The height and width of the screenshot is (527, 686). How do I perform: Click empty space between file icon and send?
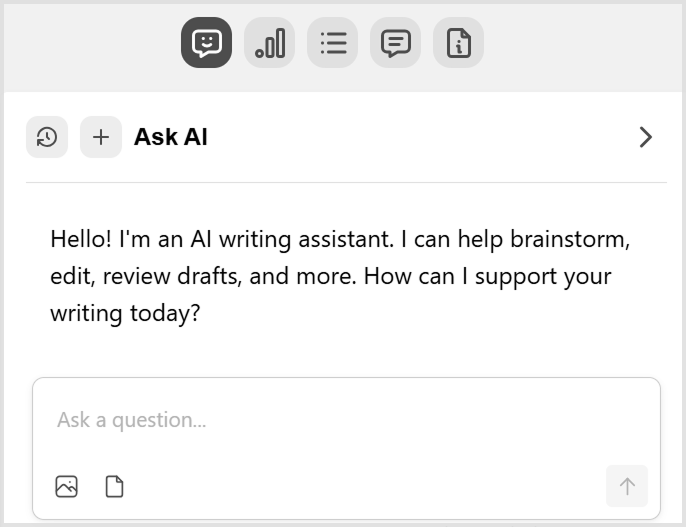click(x=363, y=486)
